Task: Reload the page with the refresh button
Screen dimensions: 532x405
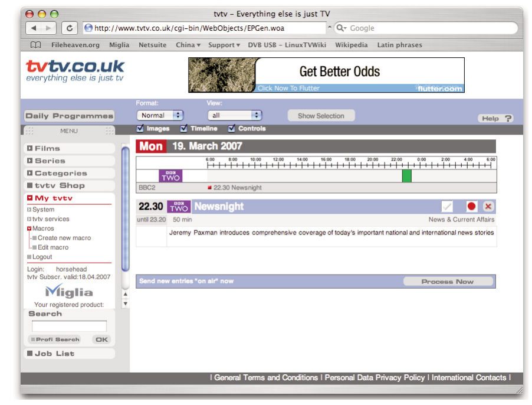Action: (69, 28)
